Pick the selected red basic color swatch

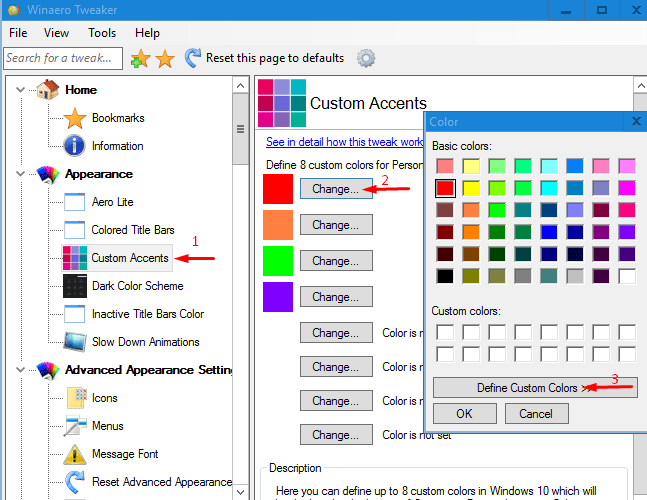[x=445, y=189]
